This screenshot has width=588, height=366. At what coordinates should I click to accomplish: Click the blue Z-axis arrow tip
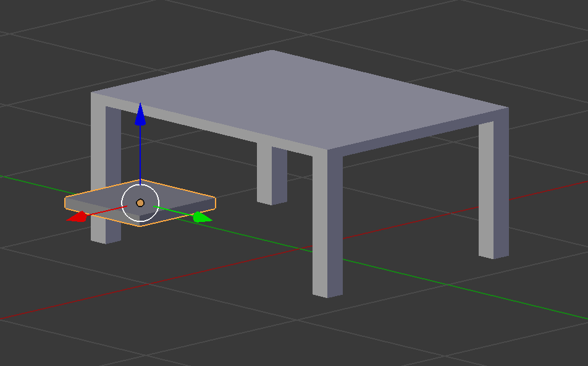click(140, 114)
